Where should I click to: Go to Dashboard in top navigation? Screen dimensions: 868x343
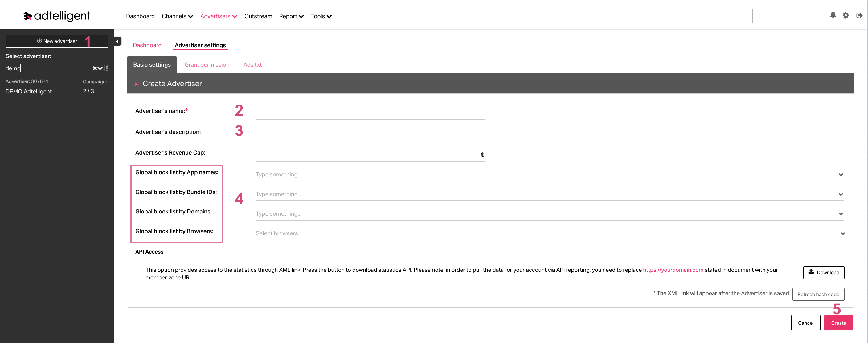140,16
